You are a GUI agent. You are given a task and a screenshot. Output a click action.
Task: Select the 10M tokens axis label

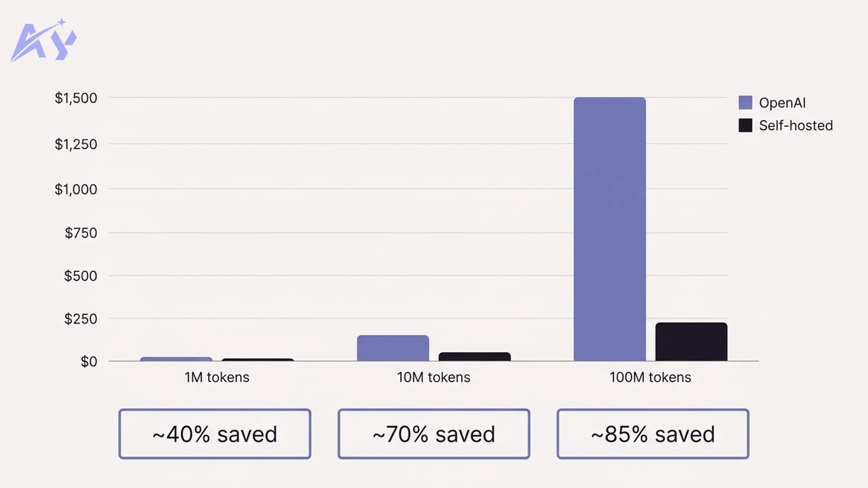tap(433, 377)
